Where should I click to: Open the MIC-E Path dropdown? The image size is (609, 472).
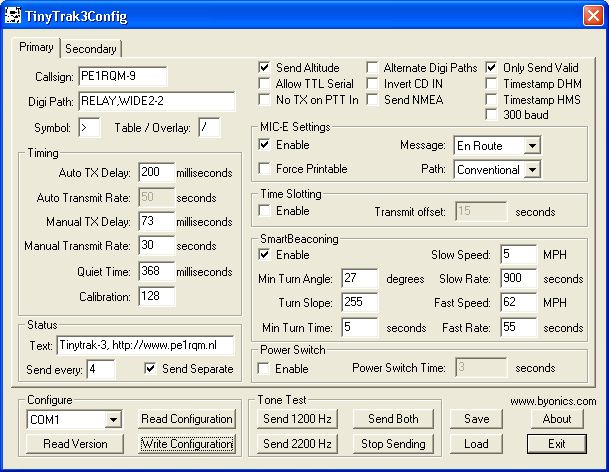coord(532,170)
